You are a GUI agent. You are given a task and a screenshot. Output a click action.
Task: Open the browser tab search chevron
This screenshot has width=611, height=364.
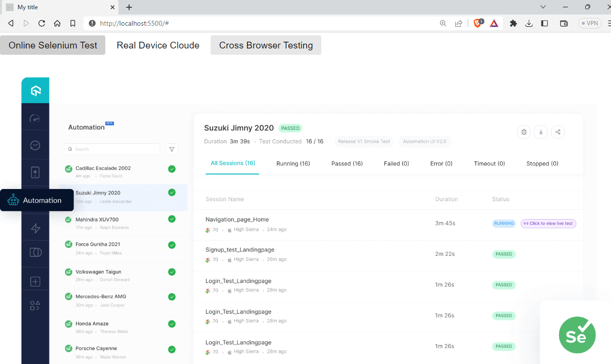point(543,7)
